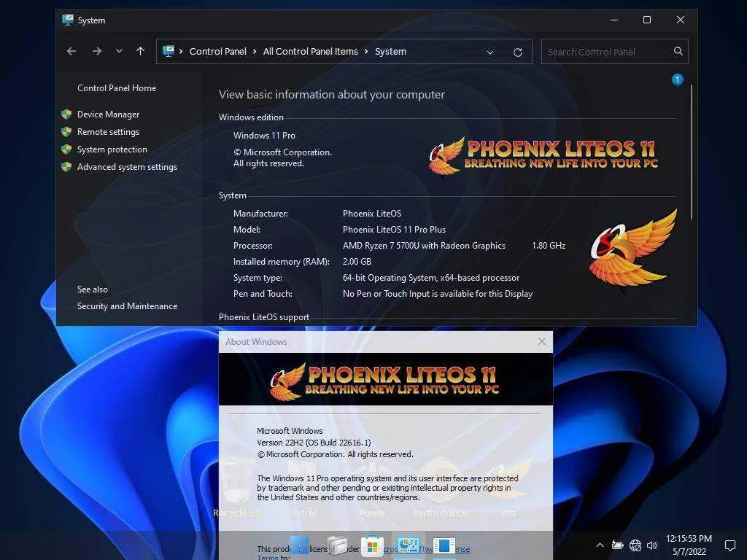This screenshot has width=747, height=560.
Task: Minimize the System window
Action: [614, 20]
